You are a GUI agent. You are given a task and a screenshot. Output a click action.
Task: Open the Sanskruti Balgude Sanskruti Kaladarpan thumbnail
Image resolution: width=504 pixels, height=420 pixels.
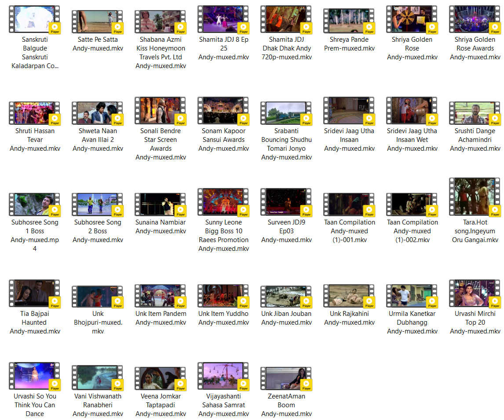coord(35,19)
